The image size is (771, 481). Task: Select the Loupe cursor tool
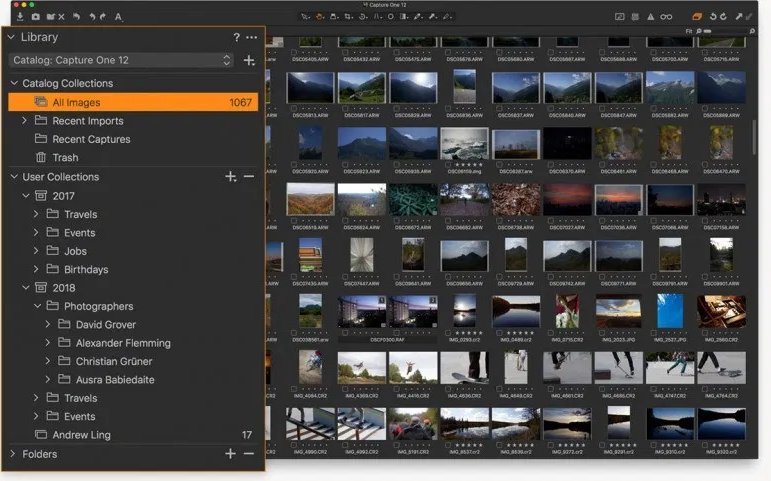click(x=334, y=17)
